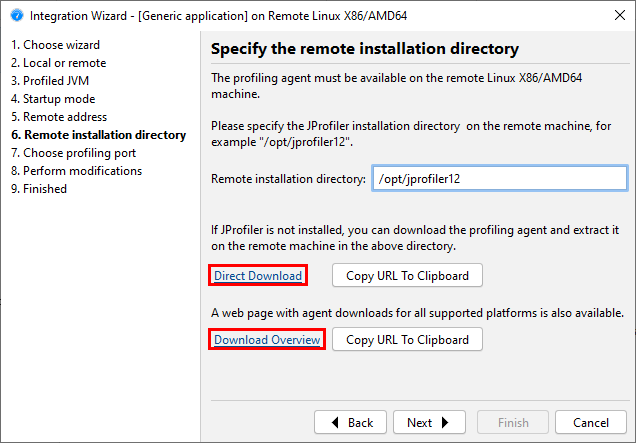Select step 3. Profiled JVM
This screenshot has height=443, width=636.
pyautogui.click(x=50, y=81)
